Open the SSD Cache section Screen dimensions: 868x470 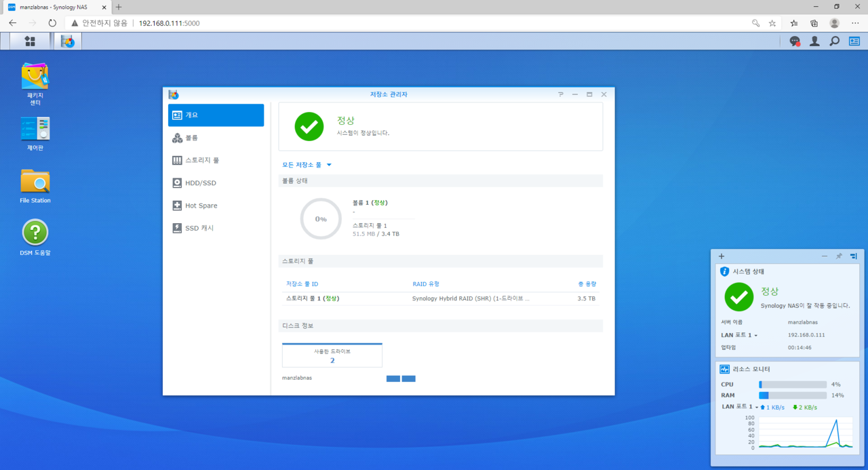[216, 229]
